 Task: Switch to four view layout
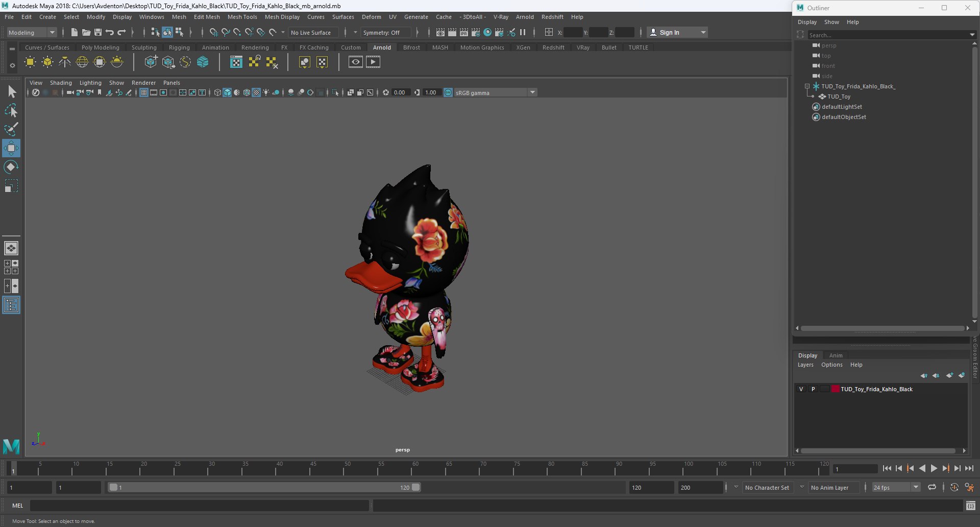(x=11, y=267)
